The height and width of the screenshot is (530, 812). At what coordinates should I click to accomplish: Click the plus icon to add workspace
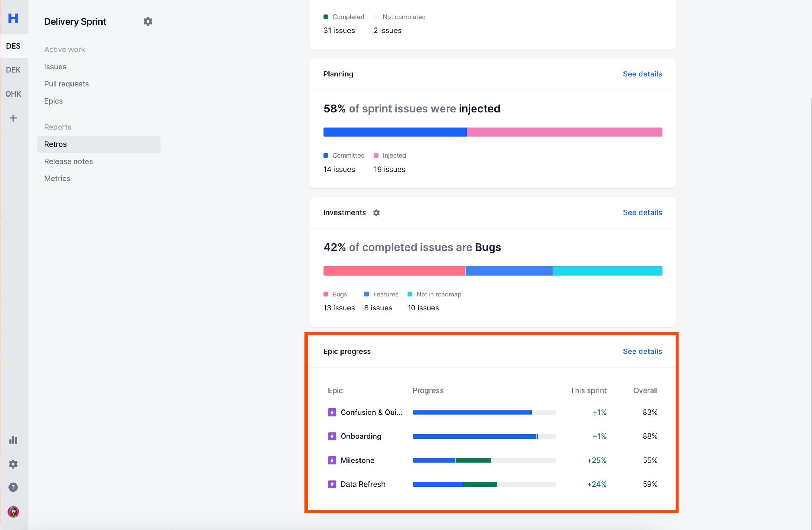tap(13, 118)
